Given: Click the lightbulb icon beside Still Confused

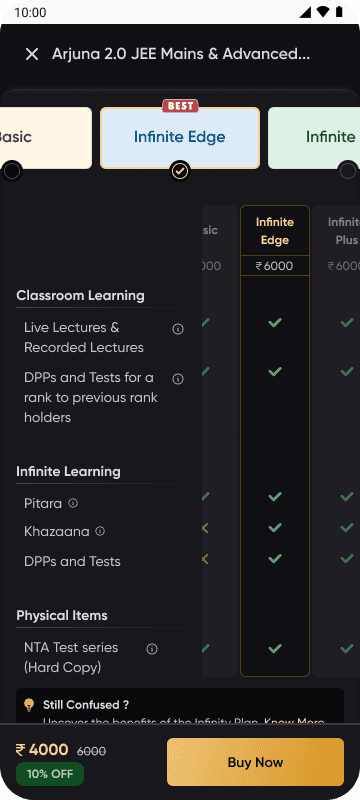Looking at the screenshot, I should click(x=30, y=705).
